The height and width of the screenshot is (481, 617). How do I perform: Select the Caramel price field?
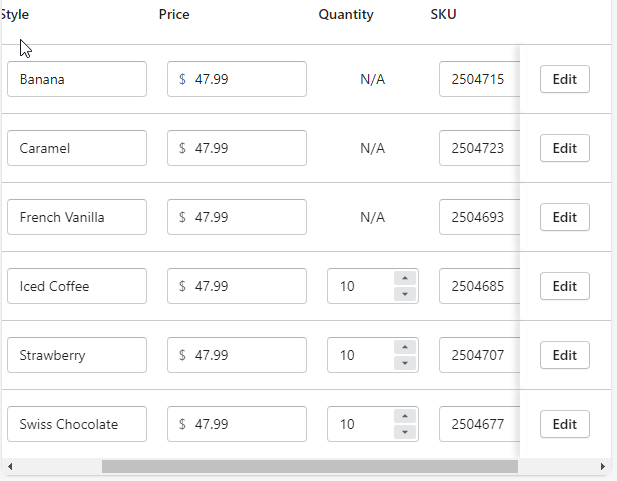click(x=237, y=148)
